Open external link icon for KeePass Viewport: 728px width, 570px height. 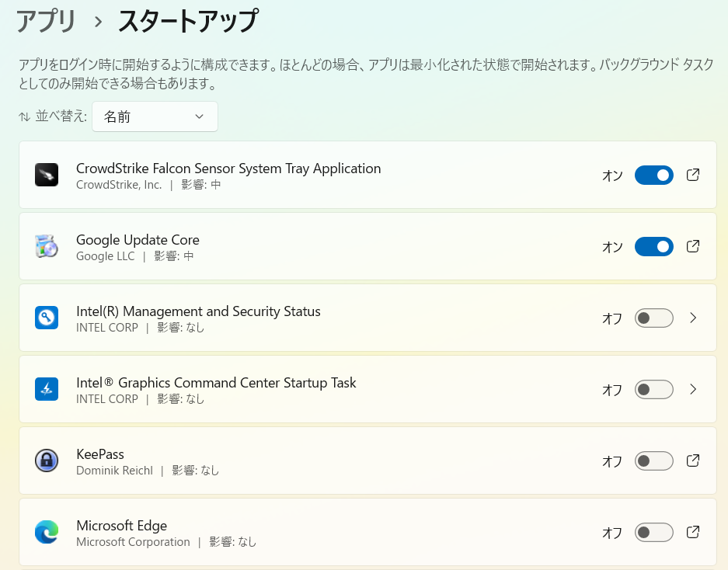tap(693, 461)
